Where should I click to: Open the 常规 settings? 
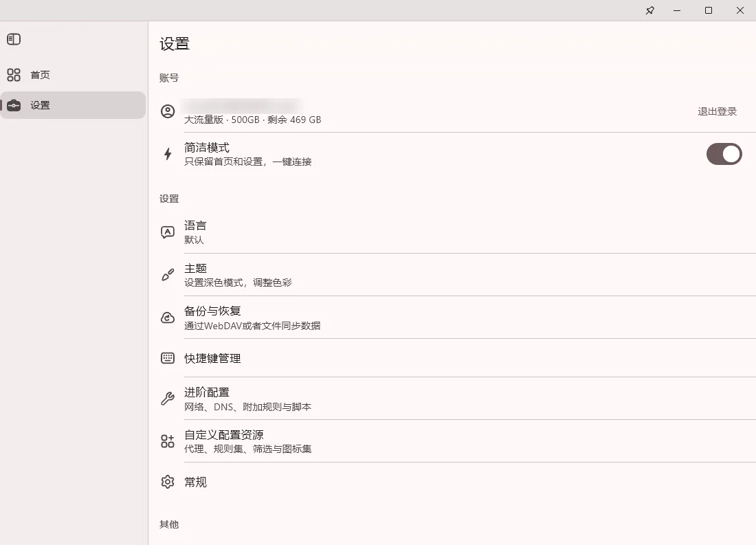pos(458,482)
